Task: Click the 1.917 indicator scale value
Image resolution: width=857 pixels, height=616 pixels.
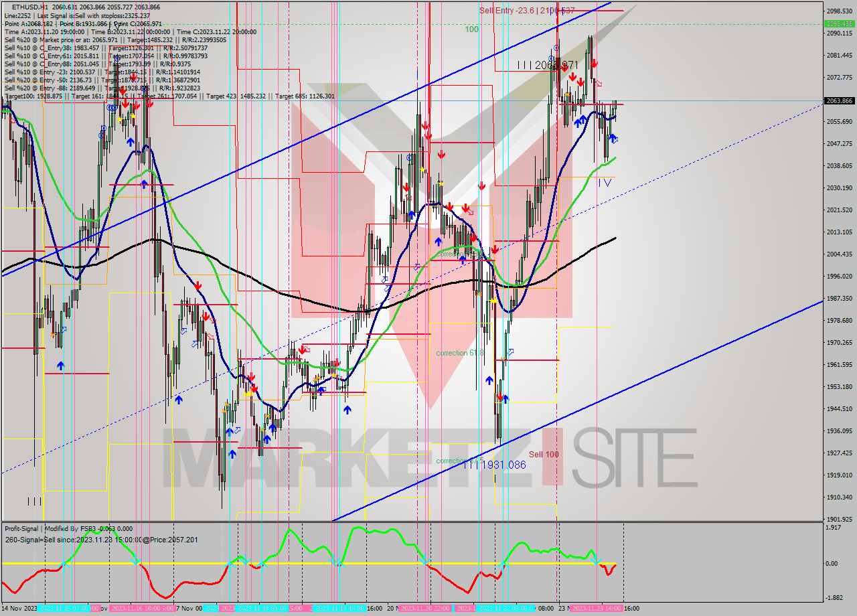Action: (x=834, y=528)
